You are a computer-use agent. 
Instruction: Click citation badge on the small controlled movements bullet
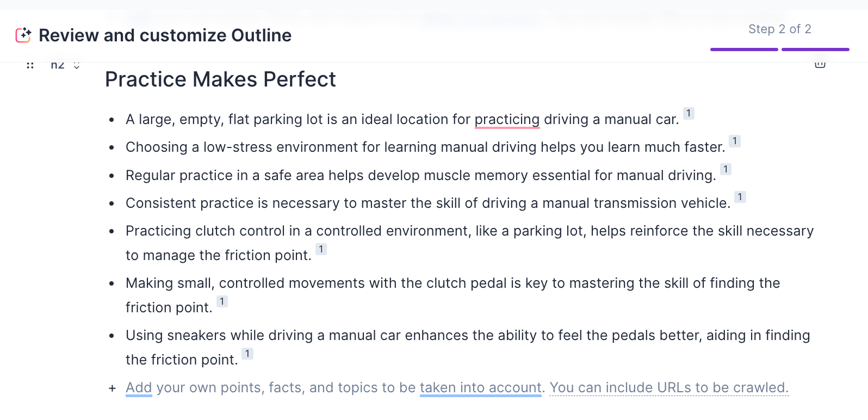tap(222, 301)
